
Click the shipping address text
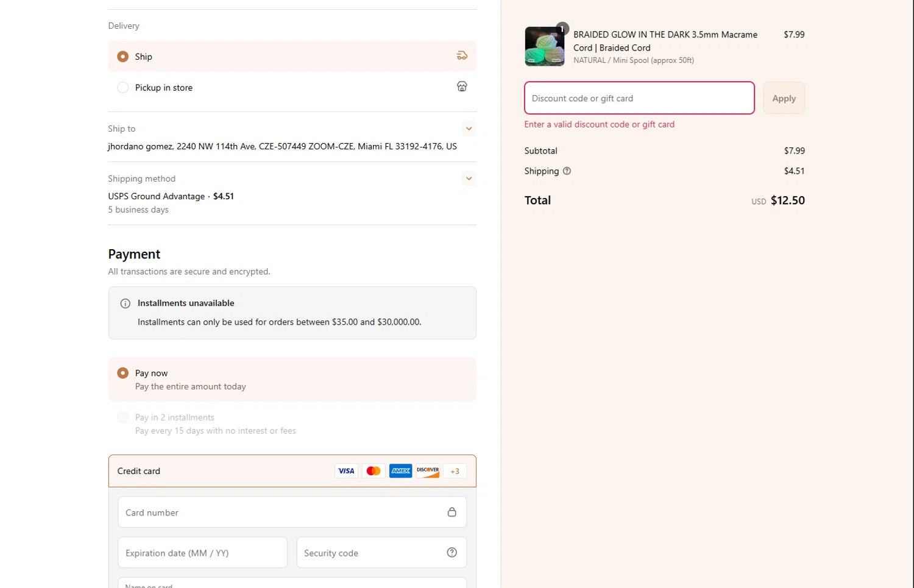tap(282, 146)
